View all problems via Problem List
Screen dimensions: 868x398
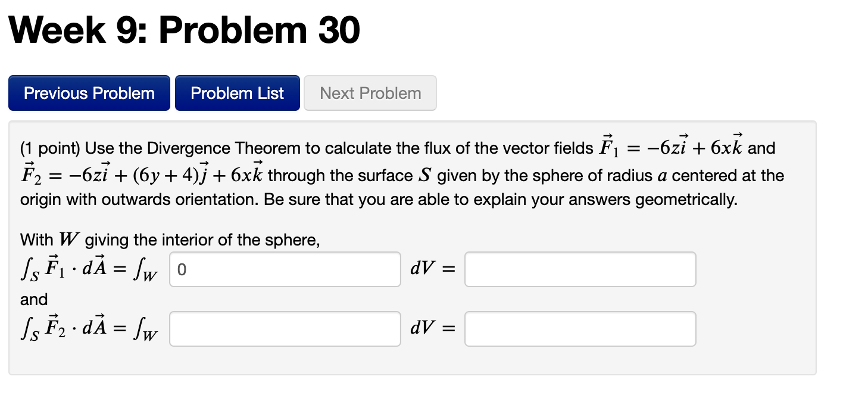click(237, 93)
